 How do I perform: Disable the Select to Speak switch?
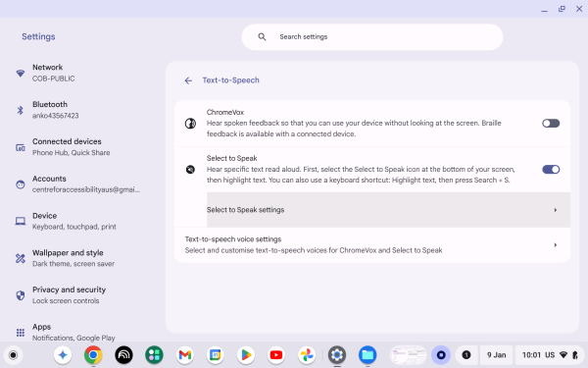click(x=551, y=170)
